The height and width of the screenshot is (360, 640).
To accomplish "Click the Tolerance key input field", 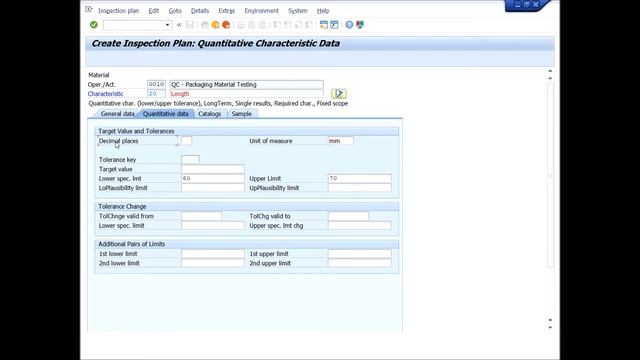I will pyautogui.click(x=191, y=160).
